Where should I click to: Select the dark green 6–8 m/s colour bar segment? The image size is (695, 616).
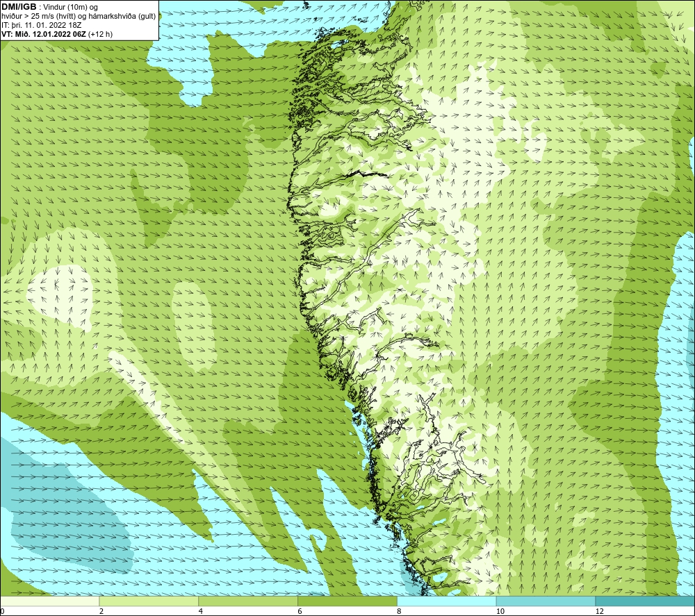point(347,601)
